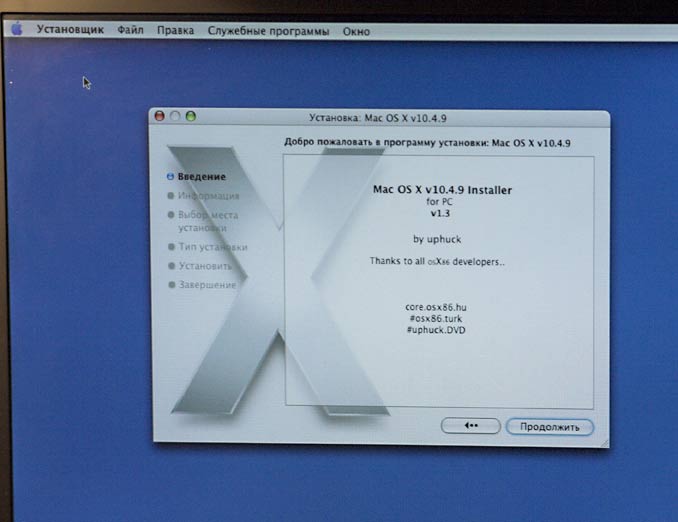Select the Тип установки step
Viewport: 678px width, 522px height.
213,247
